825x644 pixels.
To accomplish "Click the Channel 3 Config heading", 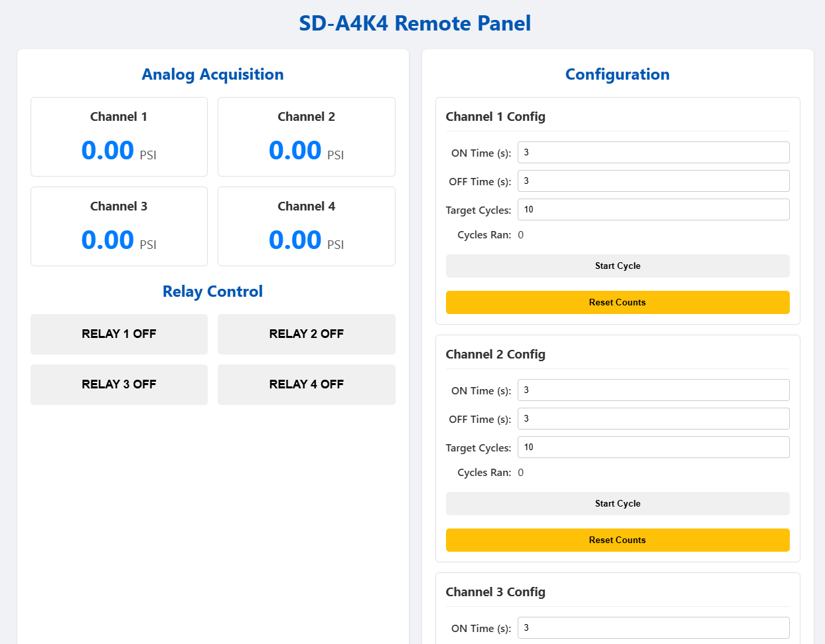I will coord(495,592).
